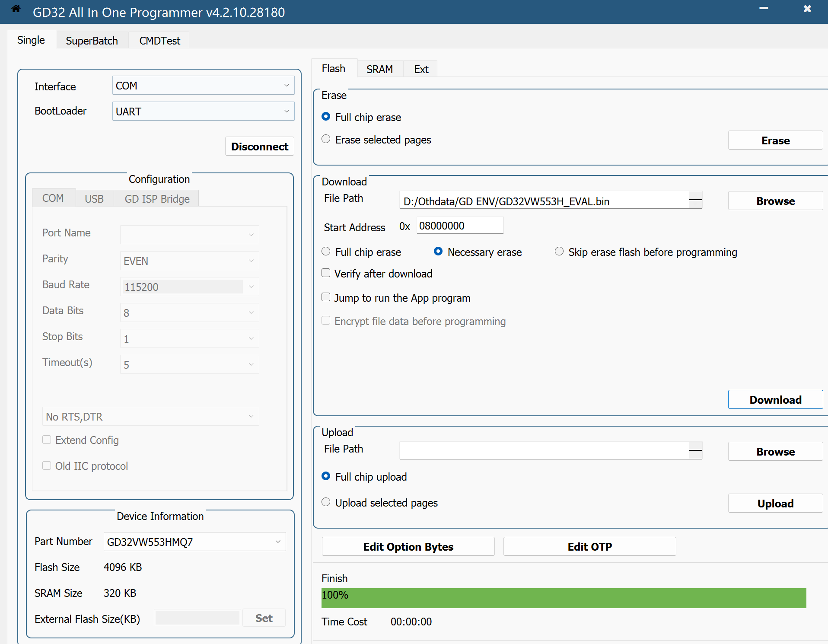Open the Parity dropdown showing EVEN
The width and height of the screenshot is (828, 644).
[x=189, y=261]
